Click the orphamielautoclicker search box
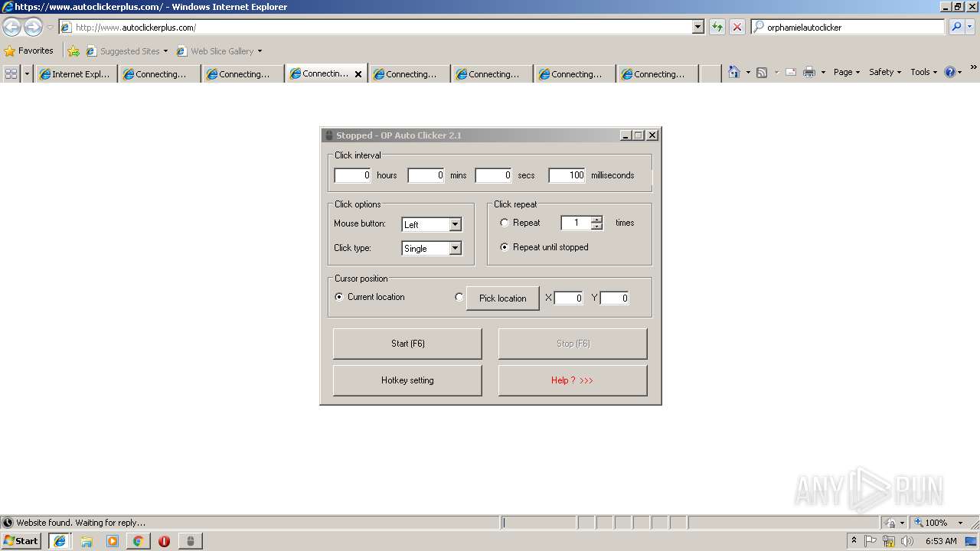 [x=848, y=27]
